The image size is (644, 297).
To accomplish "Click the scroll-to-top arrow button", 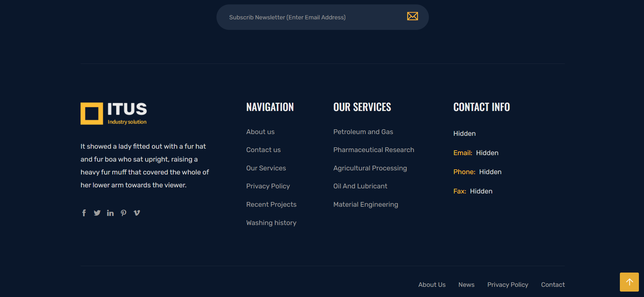I will click(x=629, y=282).
